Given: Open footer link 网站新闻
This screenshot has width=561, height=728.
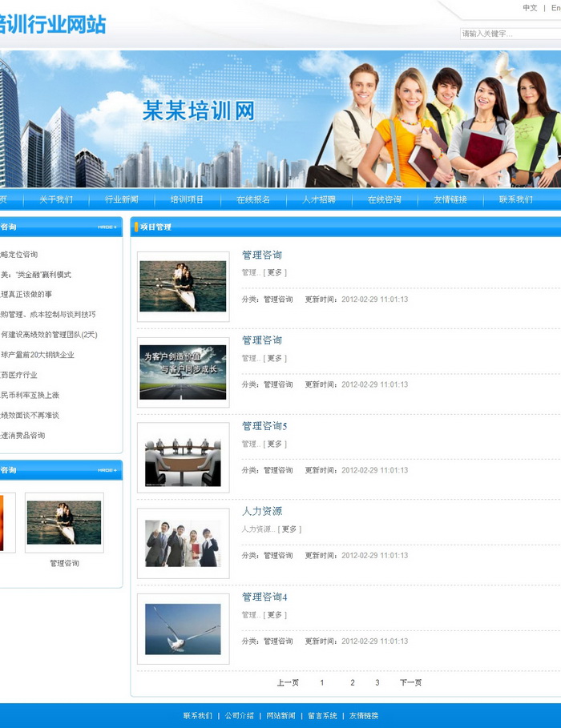Looking at the screenshot, I should click(280, 715).
